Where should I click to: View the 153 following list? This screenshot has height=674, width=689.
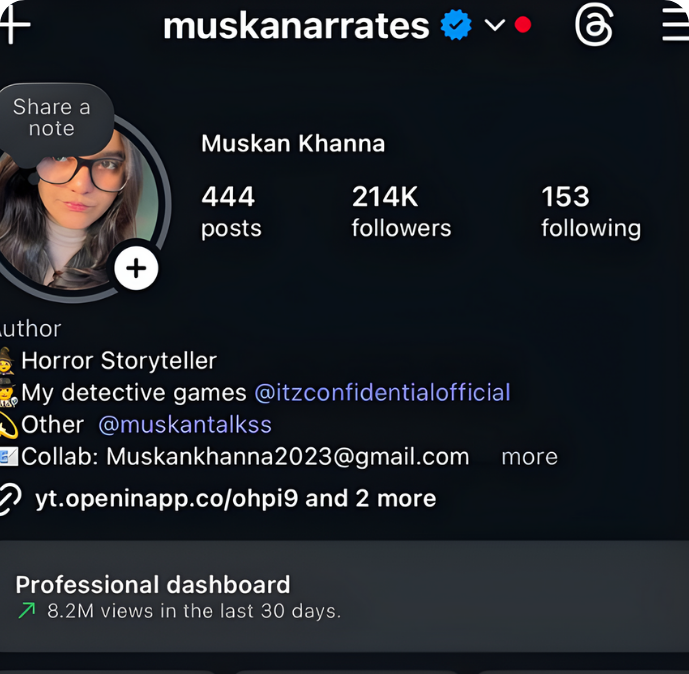tap(591, 211)
